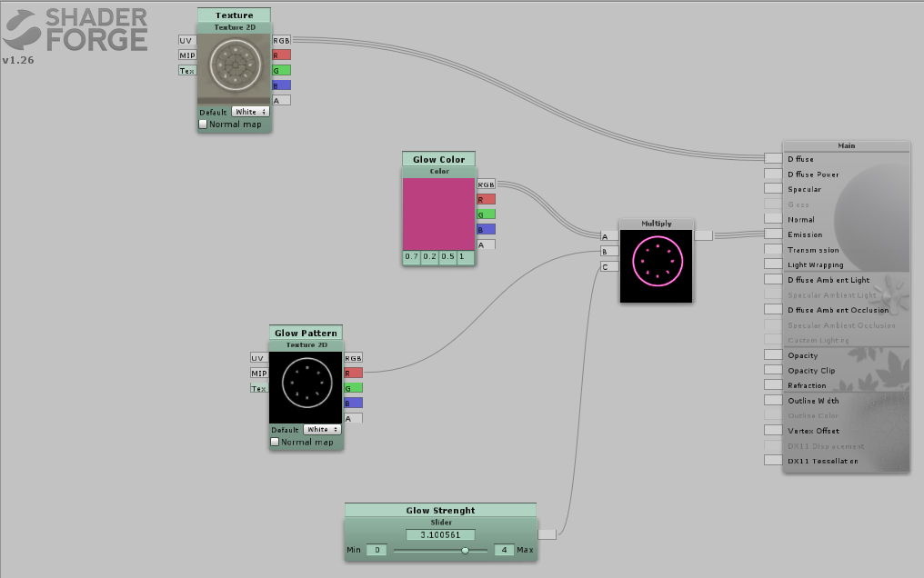Click the Glow Strenght slider handle
Viewport: 924px width, 578px height.
[x=465, y=551]
